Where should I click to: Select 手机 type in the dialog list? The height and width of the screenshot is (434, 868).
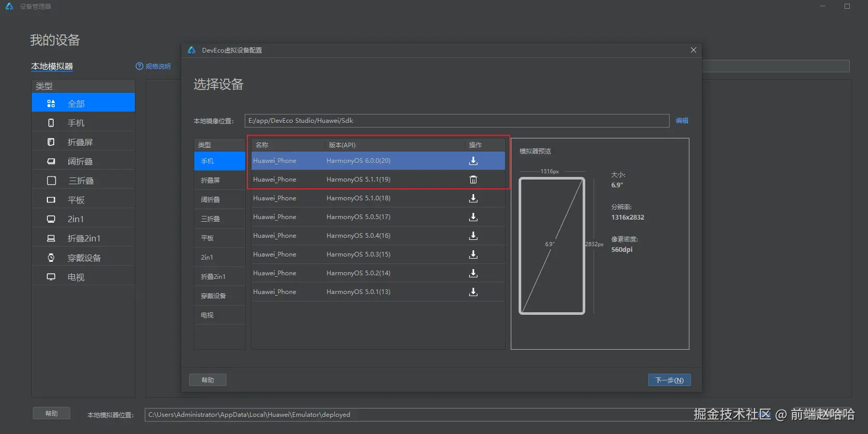coord(220,161)
